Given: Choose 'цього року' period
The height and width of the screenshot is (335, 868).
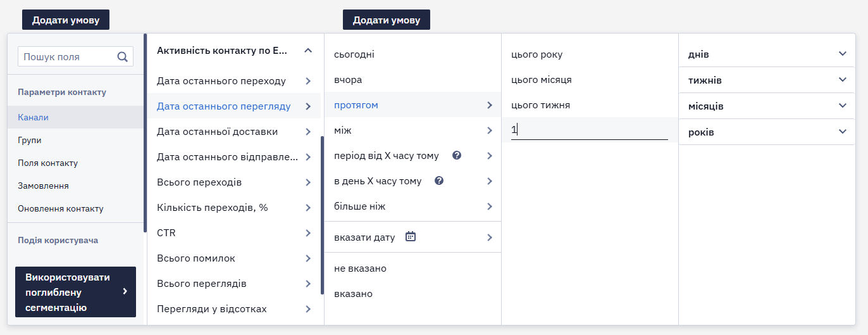Looking at the screenshot, I should (x=590, y=54).
